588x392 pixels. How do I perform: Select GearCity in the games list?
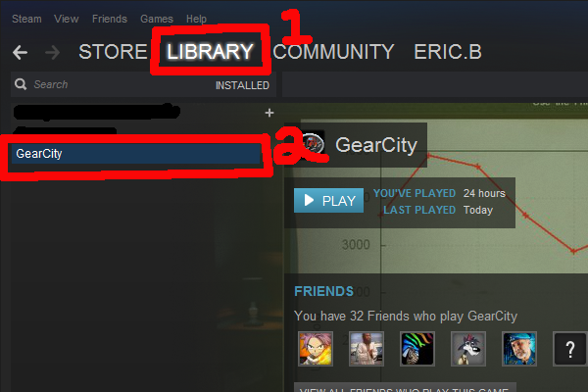point(136,154)
